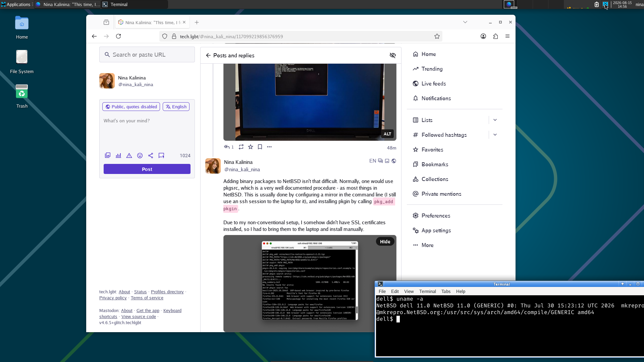
Task: Open the recent tabs list icon
Action: 106,22
